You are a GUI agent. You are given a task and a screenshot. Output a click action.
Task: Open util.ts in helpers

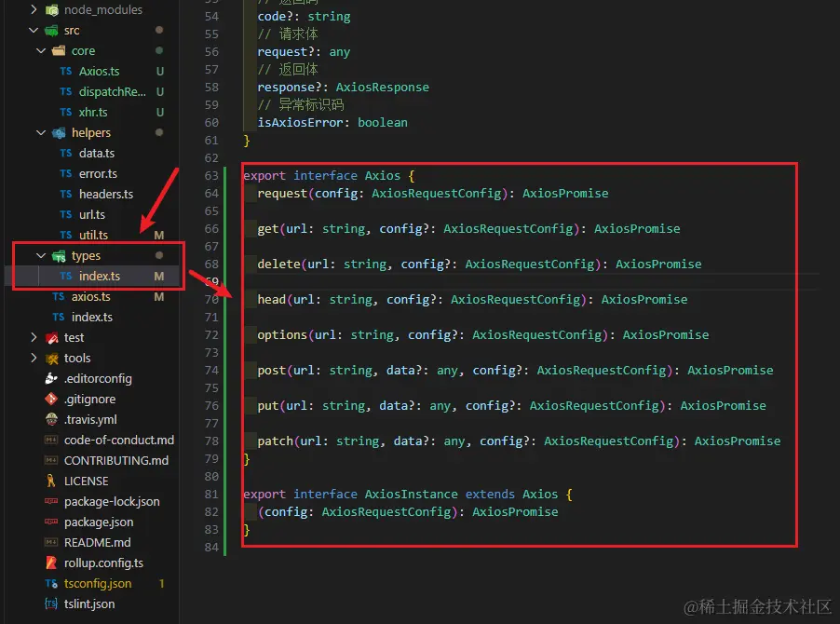(x=93, y=235)
